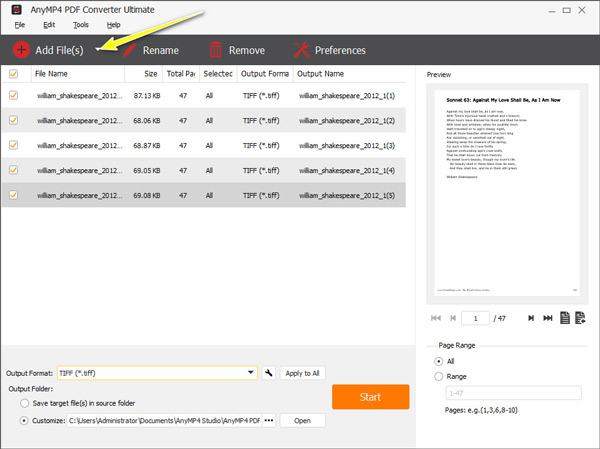
Task: Browse output folder with ellipsis button
Action: [269, 420]
